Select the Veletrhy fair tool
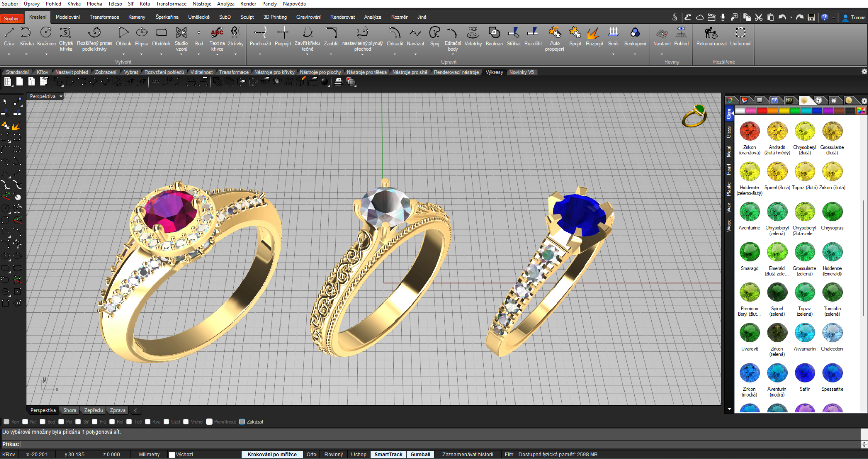The height and width of the screenshot is (459, 868). click(x=473, y=36)
